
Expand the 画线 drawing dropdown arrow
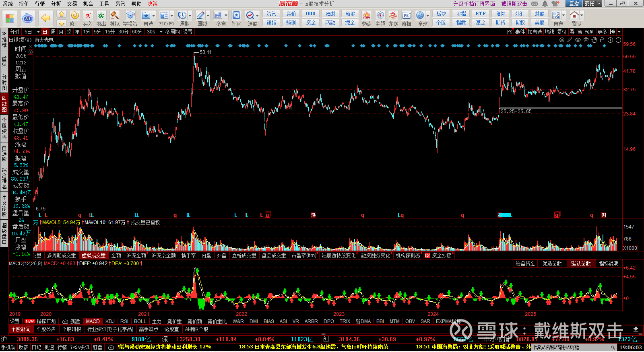click(208, 16)
